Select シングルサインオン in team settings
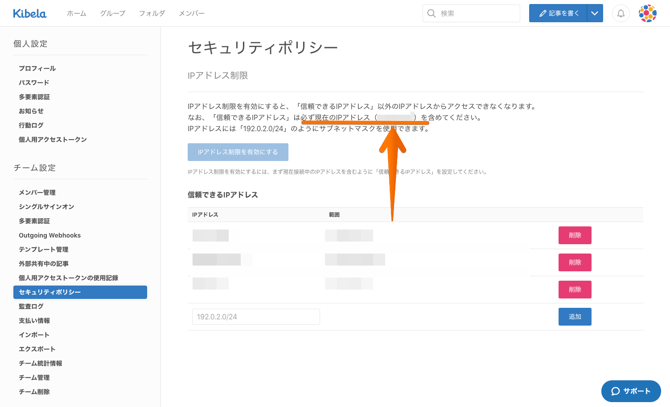The width and height of the screenshot is (670, 407). click(x=46, y=207)
